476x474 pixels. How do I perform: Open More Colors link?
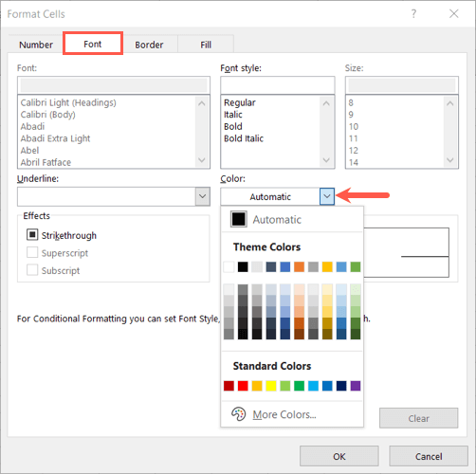[x=284, y=414]
